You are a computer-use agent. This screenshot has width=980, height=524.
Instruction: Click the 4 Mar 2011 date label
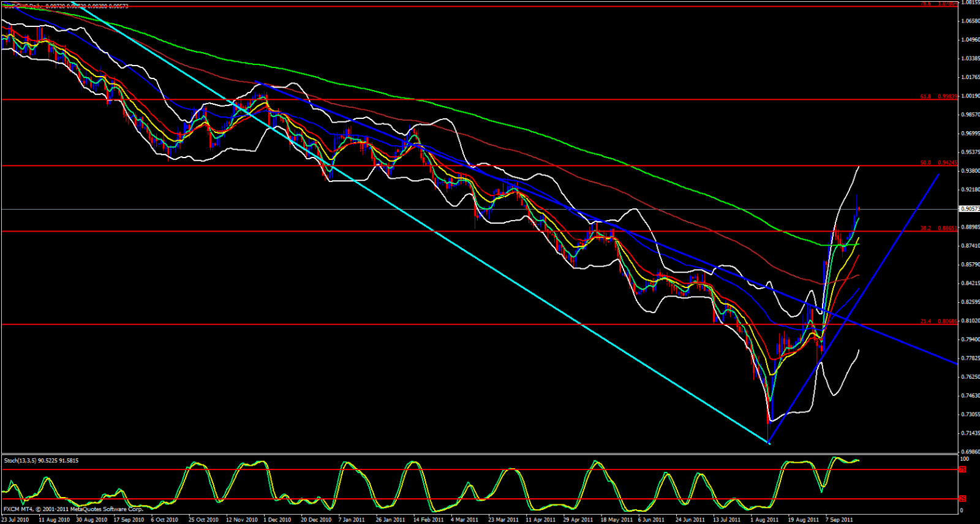pos(465,520)
